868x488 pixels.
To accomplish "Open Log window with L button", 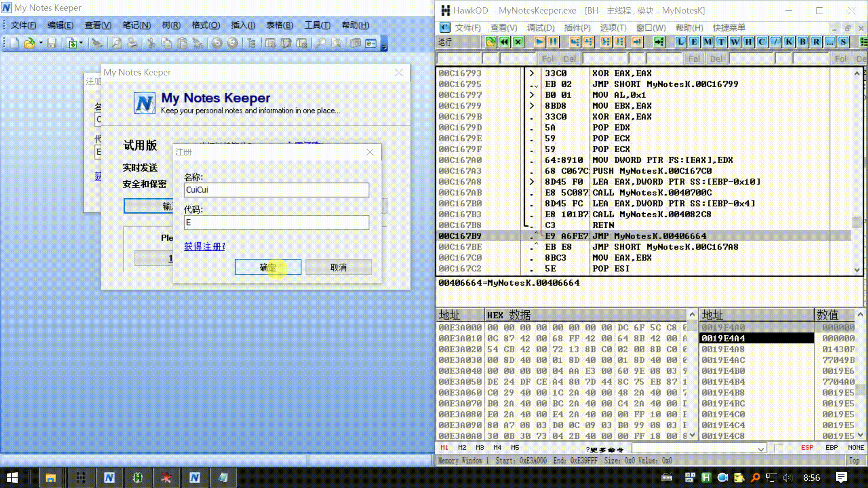I will click(680, 42).
